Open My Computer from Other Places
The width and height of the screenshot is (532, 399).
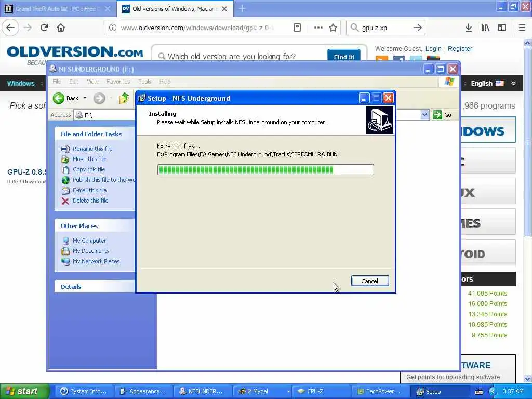89,241
